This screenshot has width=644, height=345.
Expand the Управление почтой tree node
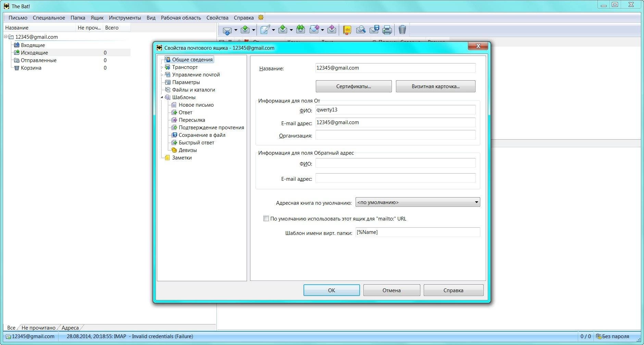162,75
